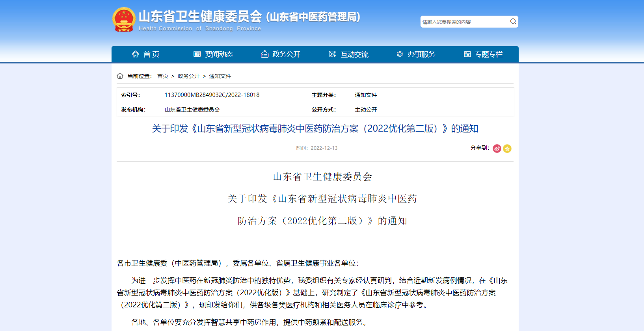Open the 要闻动态 navigation menu
Viewport: 644px width, 331px height.
(219, 54)
